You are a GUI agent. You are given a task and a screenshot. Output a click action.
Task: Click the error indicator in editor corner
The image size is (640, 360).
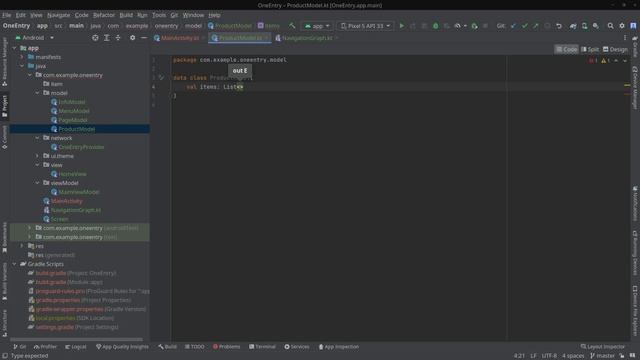(x=593, y=60)
